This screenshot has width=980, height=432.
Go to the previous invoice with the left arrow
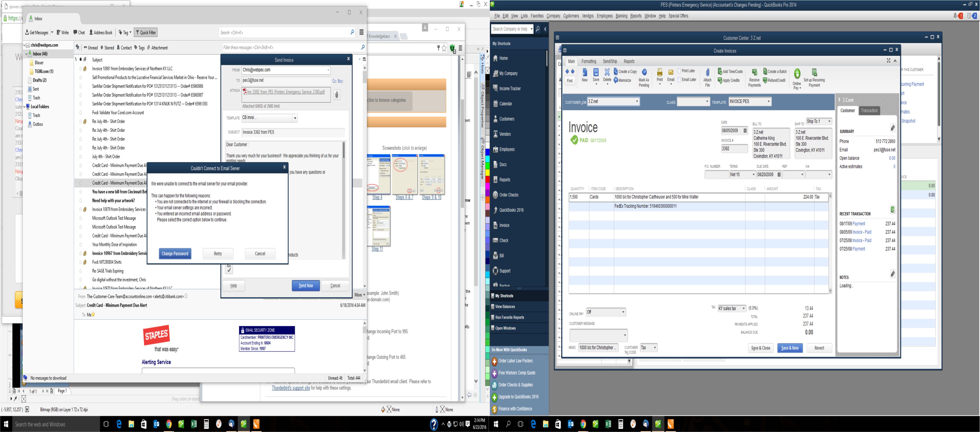(x=567, y=72)
